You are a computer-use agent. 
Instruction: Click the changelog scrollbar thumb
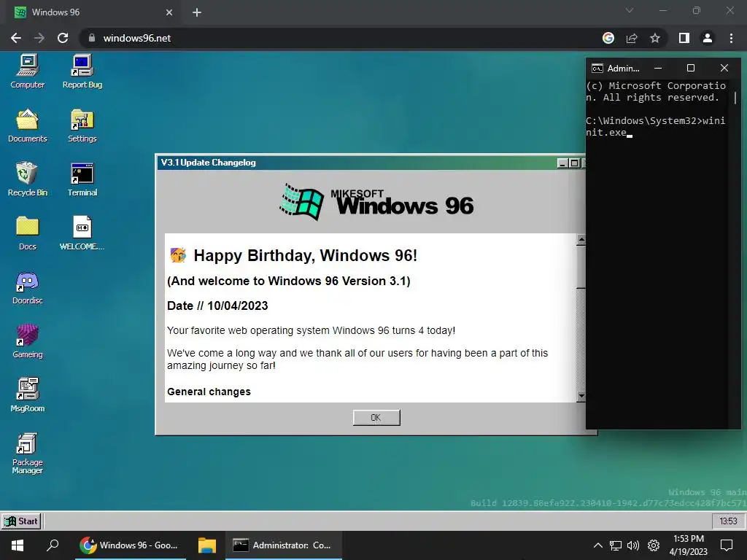pyautogui.click(x=581, y=267)
